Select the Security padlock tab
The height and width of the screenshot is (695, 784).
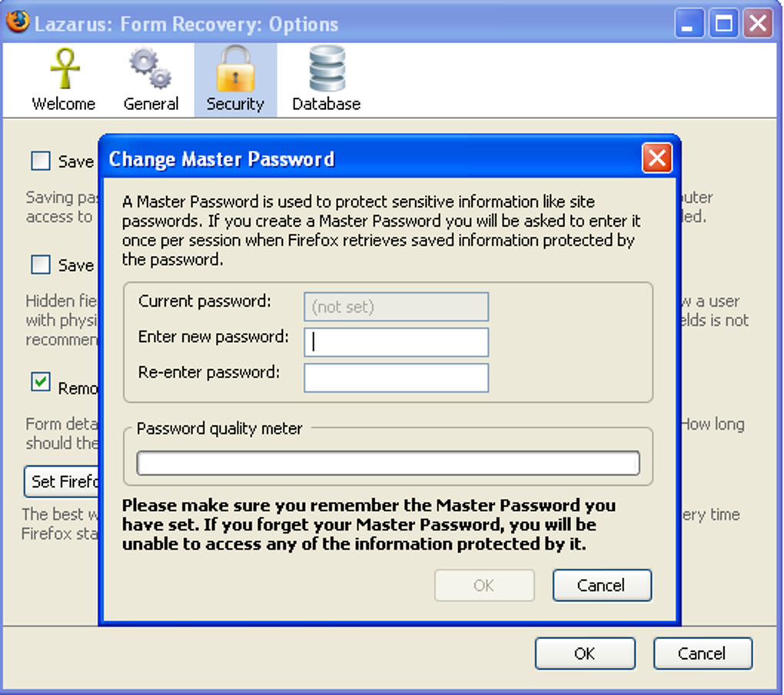coord(235,80)
